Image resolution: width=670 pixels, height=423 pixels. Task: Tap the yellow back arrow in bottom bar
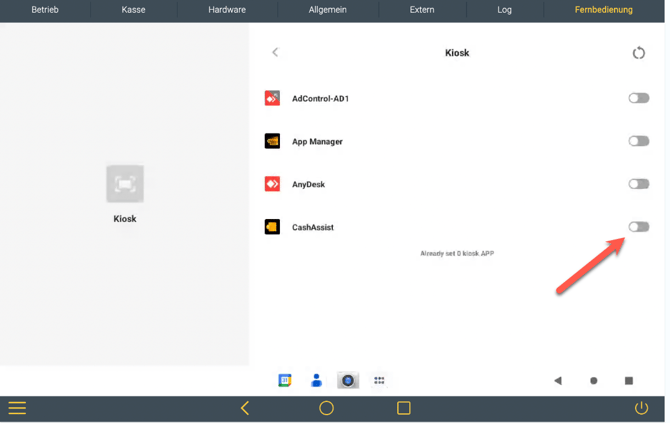pyautogui.click(x=245, y=408)
